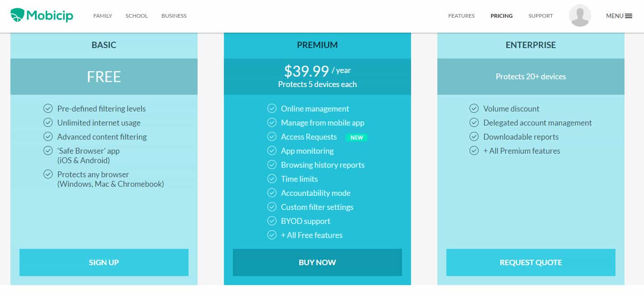The image size is (644, 296).
Task: Go to the FAMILY nav item
Action: click(102, 16)
